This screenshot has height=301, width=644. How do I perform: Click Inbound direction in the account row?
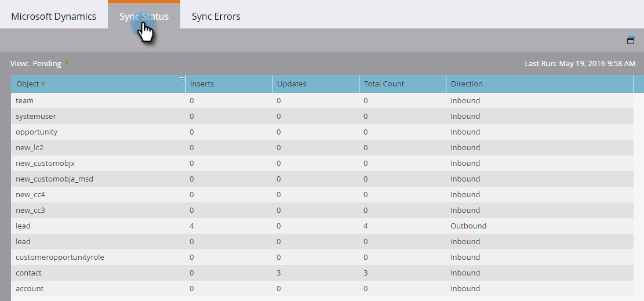(465, 288)
